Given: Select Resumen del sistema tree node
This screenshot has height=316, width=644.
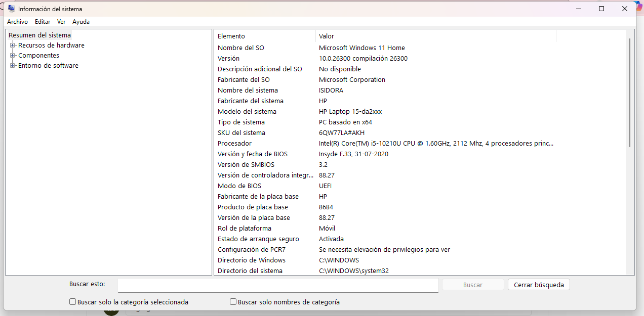Looking at the screenshot, I should [40, 35].
